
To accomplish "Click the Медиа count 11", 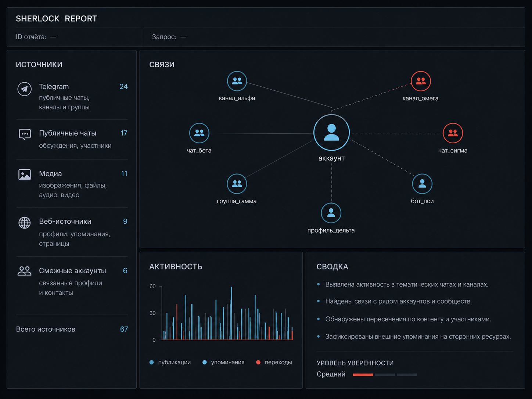I will 125,174.
